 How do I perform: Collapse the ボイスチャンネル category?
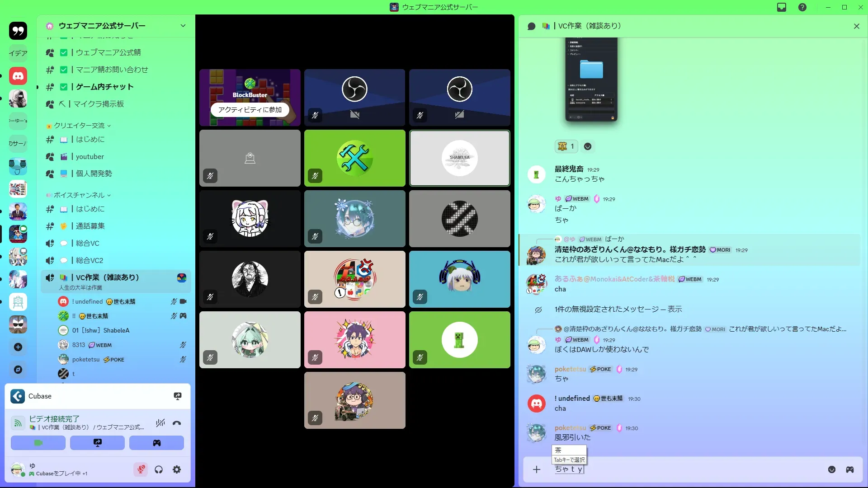tap(80, 195)
